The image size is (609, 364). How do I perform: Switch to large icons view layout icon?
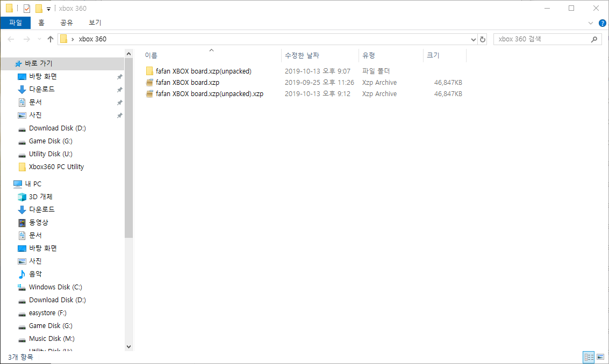point(600,356)
